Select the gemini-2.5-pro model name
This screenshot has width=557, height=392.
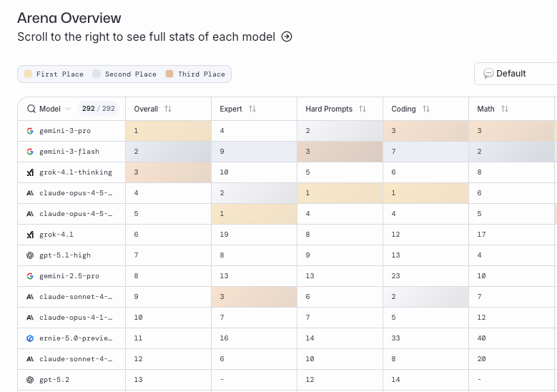69,276
